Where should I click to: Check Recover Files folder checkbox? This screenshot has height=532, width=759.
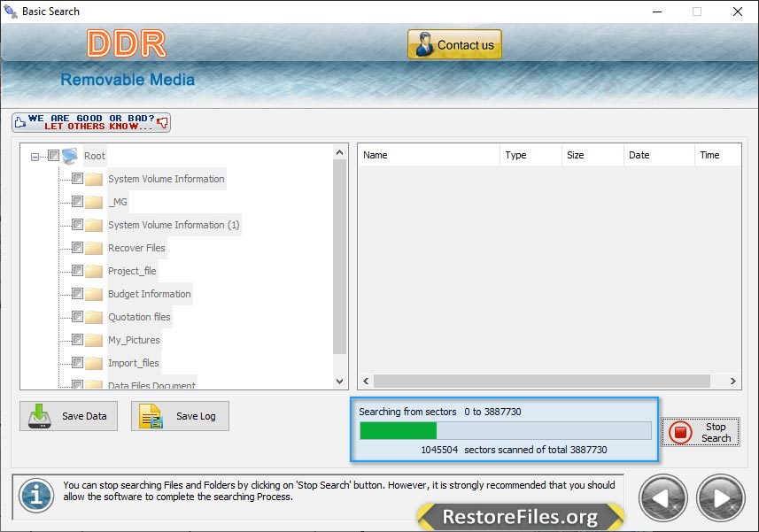click(x=77, y=248)
